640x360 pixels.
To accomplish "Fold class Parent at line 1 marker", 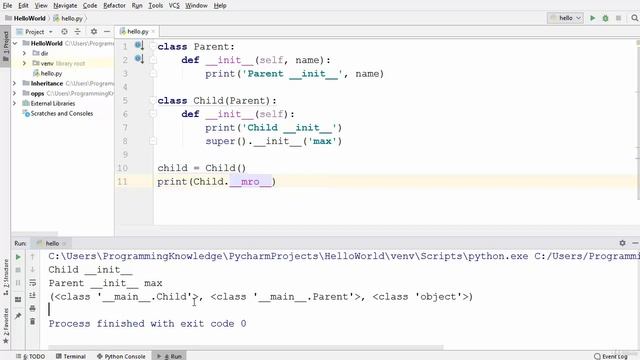I will [x=153, y=46].
